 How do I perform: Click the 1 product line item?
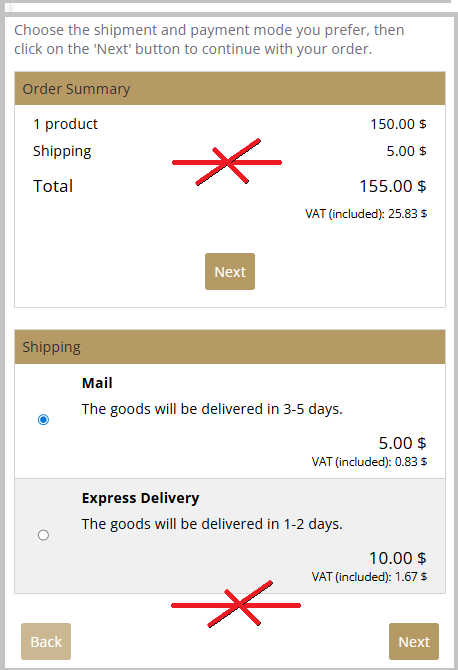tap(65, 124)
